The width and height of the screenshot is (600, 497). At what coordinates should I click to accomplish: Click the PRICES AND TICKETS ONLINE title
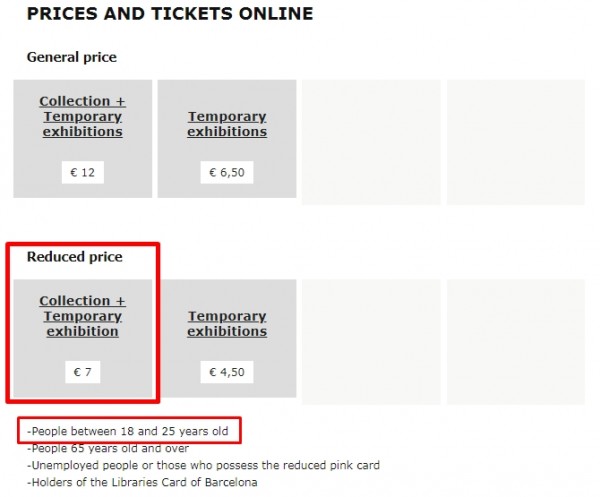click(x=170, y=14)
